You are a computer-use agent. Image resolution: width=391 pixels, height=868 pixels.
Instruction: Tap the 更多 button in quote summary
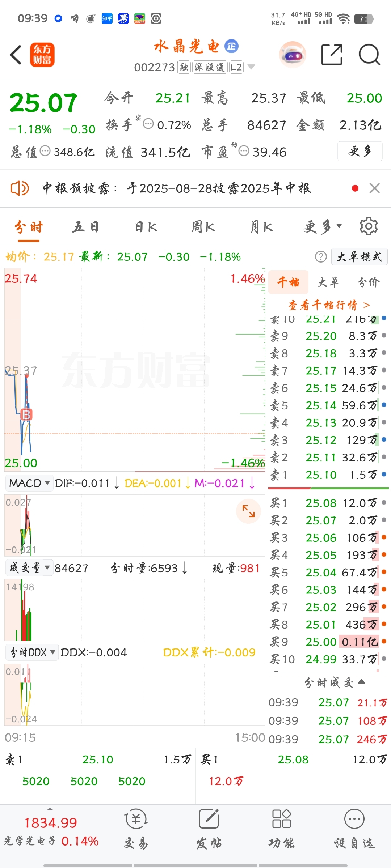[x=360, y=151]
